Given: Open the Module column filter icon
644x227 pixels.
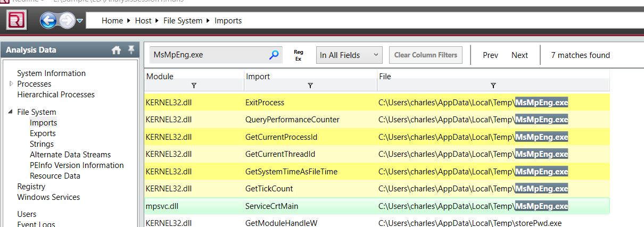Looking at the screenshot, I should pos(194,86).
